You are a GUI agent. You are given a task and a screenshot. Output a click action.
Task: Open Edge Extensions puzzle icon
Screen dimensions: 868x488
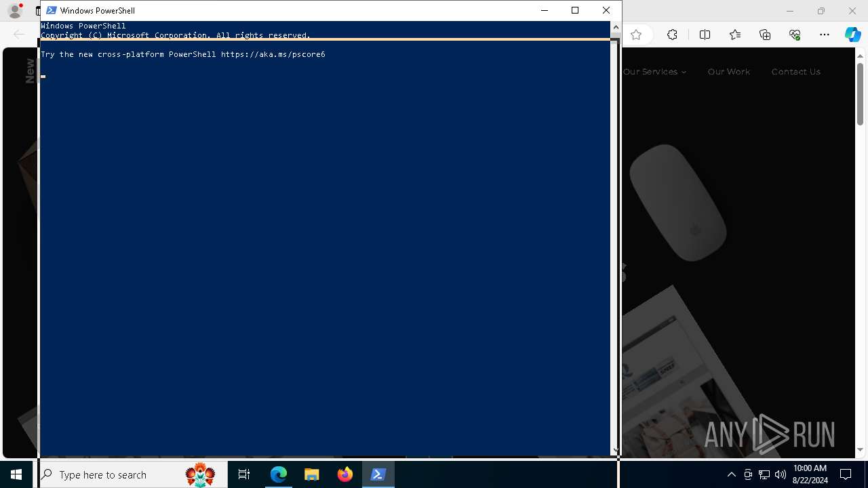click(x=672, y=35)
